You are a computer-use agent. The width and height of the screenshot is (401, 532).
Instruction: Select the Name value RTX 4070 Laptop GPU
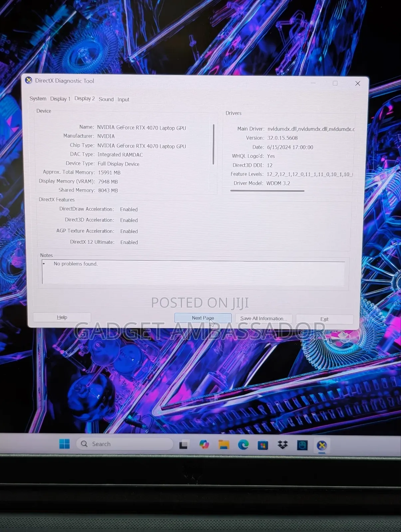[x=141, y=128]
